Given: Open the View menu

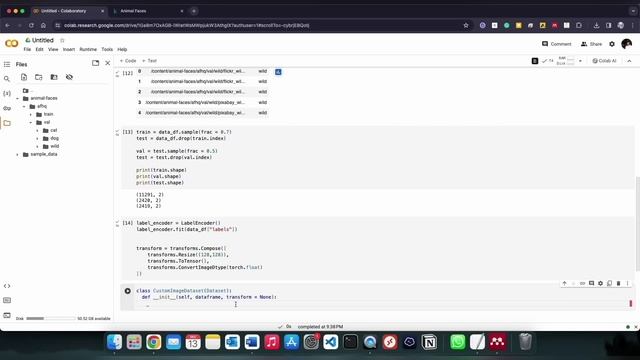Looking at the screenshot, I should coord(53,49).
